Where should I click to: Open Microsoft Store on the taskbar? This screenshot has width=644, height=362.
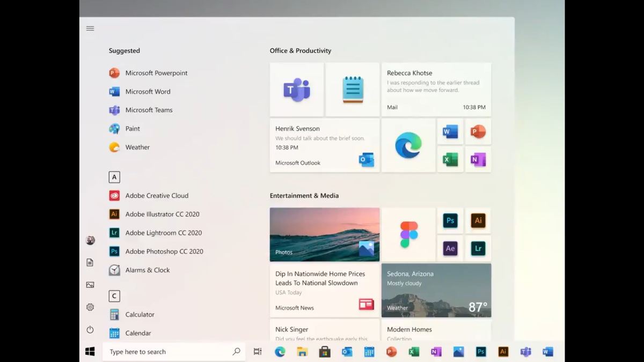click(x=325, y=352)
